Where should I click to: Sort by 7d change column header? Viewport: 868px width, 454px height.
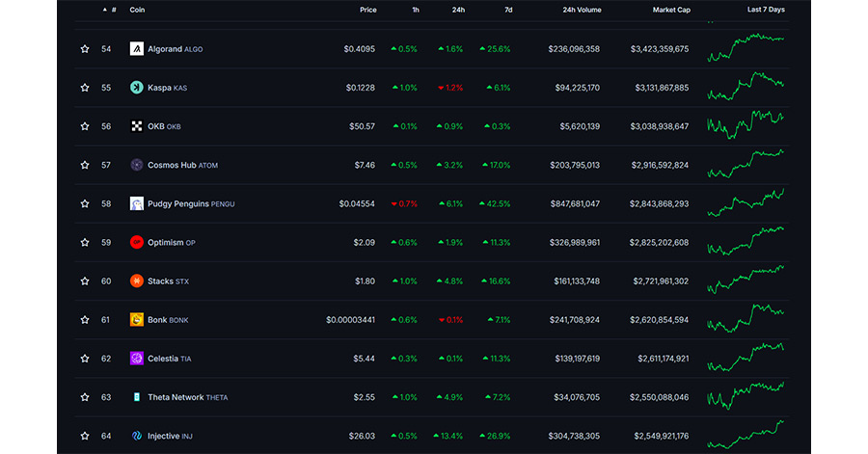(508, 10)
